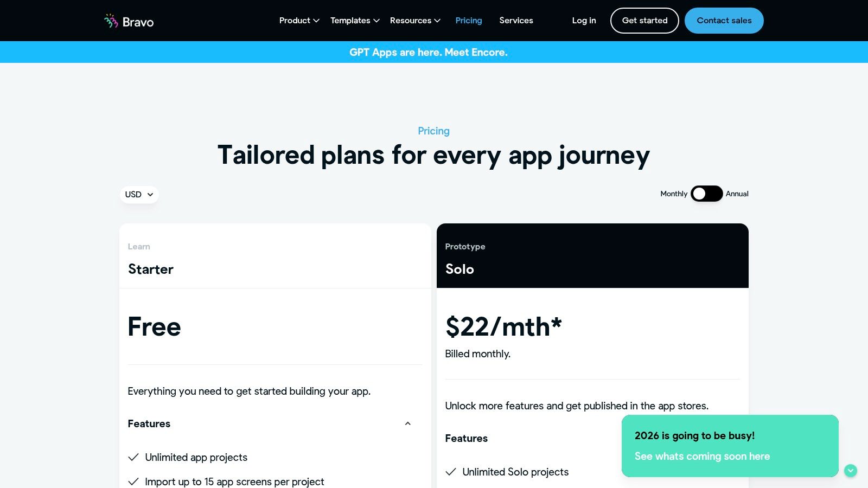Collapse the Starter plan Features section
Image resolution: width=868 pixels, height=488 pixels.
(x=407, y=423)
